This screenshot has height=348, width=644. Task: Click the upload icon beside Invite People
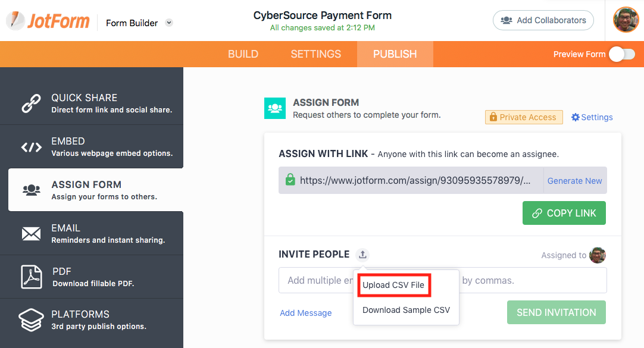[362, 255]
